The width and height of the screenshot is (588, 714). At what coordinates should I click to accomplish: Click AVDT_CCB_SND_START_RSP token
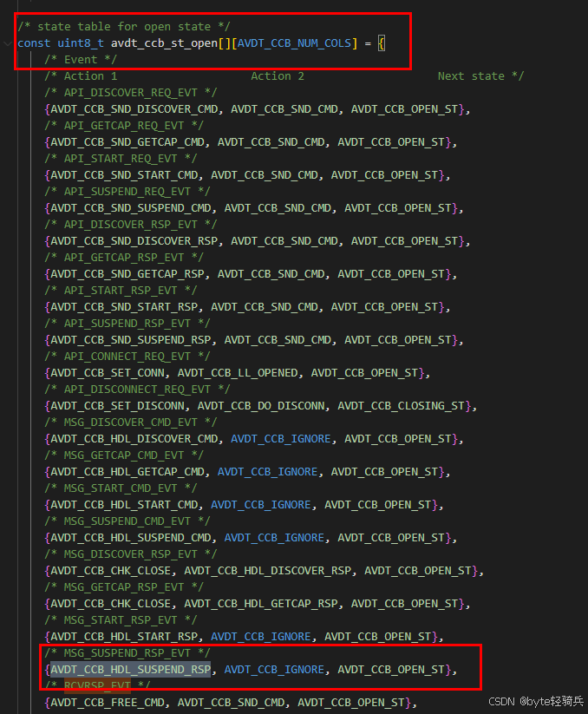click(x=124, y=307)
